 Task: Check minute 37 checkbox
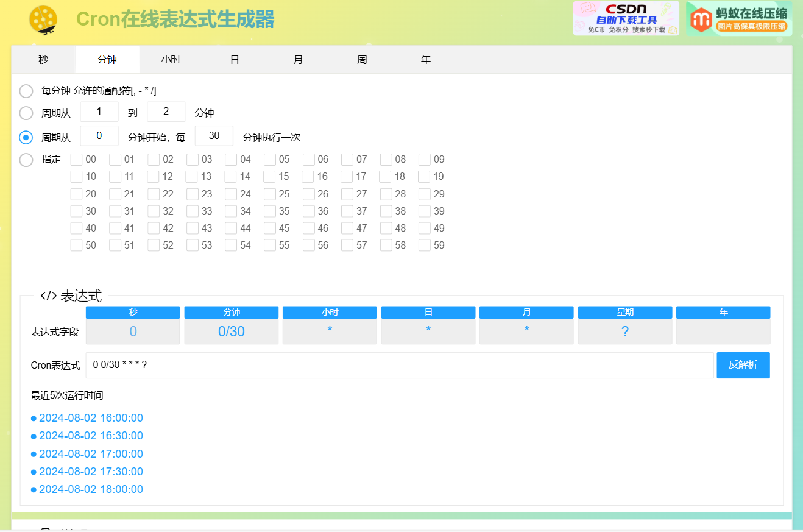point(347,211)
